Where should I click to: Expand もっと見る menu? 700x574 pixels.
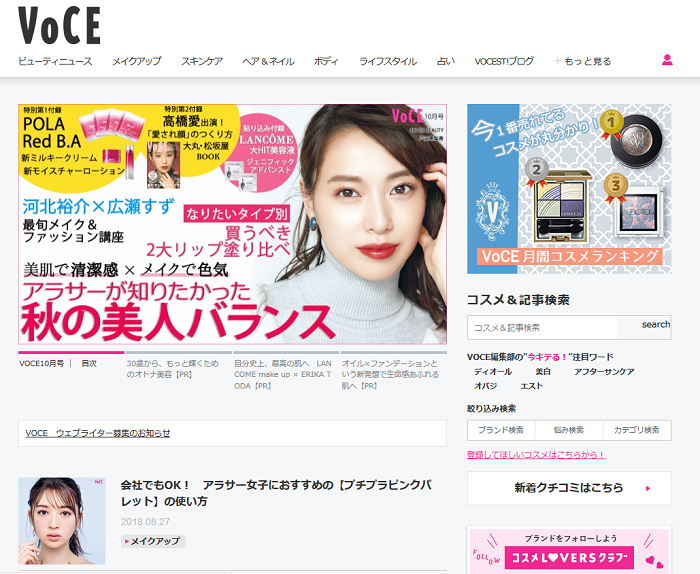(x=583, y=61)
